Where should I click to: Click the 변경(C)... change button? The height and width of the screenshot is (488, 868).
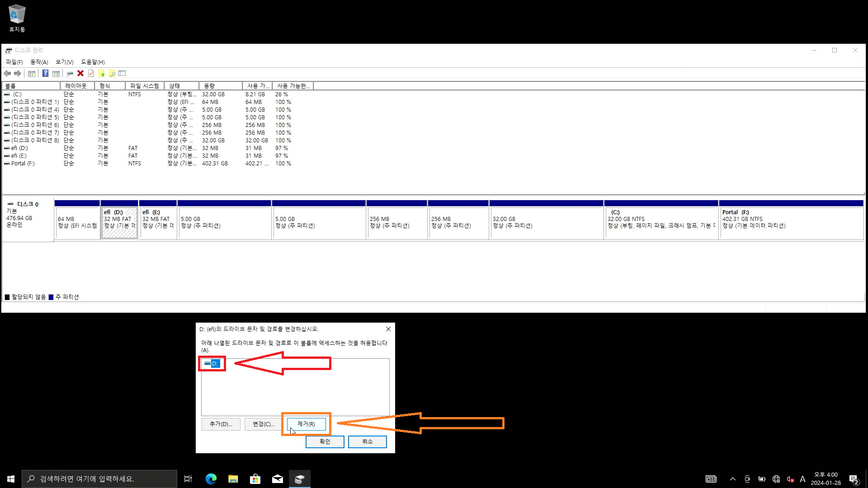[264, 424]
